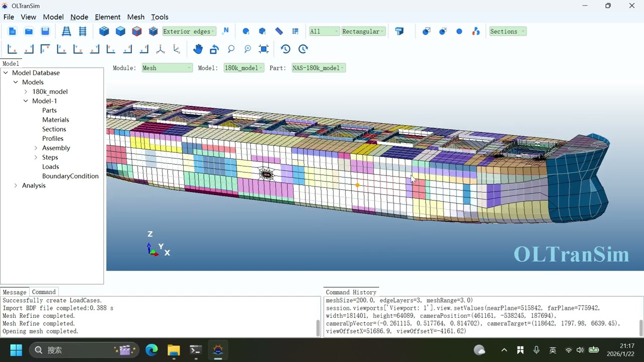Activate the pan hand tool
Viewport: 644px width, 362px height.
tap(198, 49)
